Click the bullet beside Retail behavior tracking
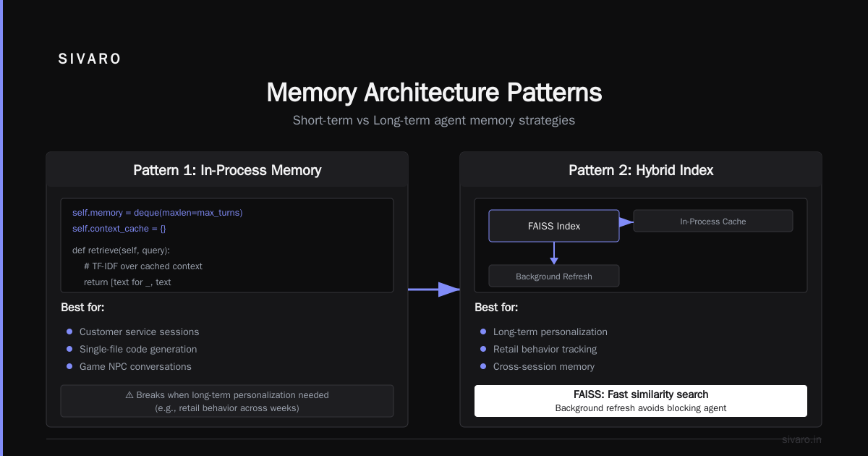This screenshot has width=868, height=456. click(483, 349)
